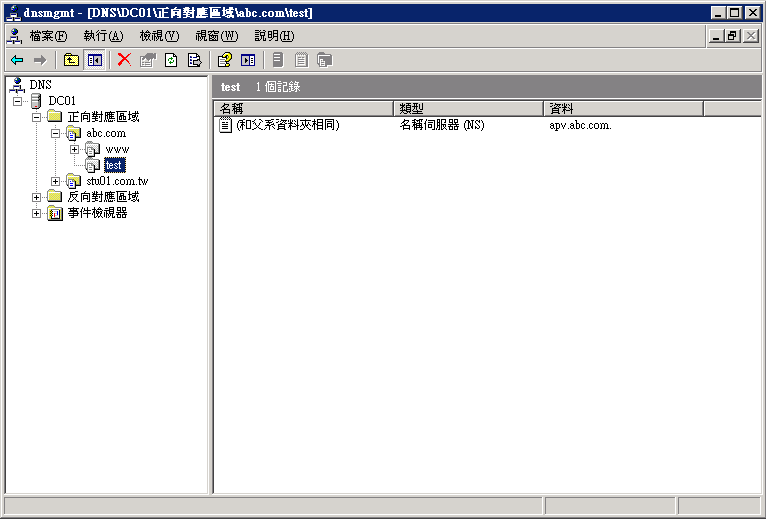Click the 正向對應區域 folder icon

click(x=55, y=116)
